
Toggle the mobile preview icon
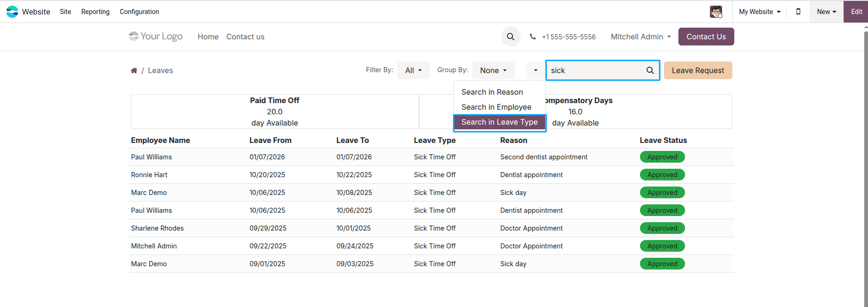click(x=798, y=12)
